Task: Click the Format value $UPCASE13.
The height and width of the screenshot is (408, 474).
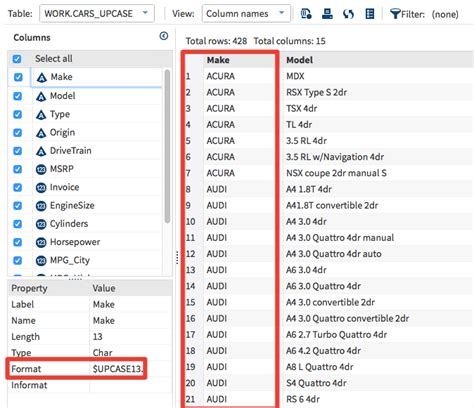Action: coord(118,369)
